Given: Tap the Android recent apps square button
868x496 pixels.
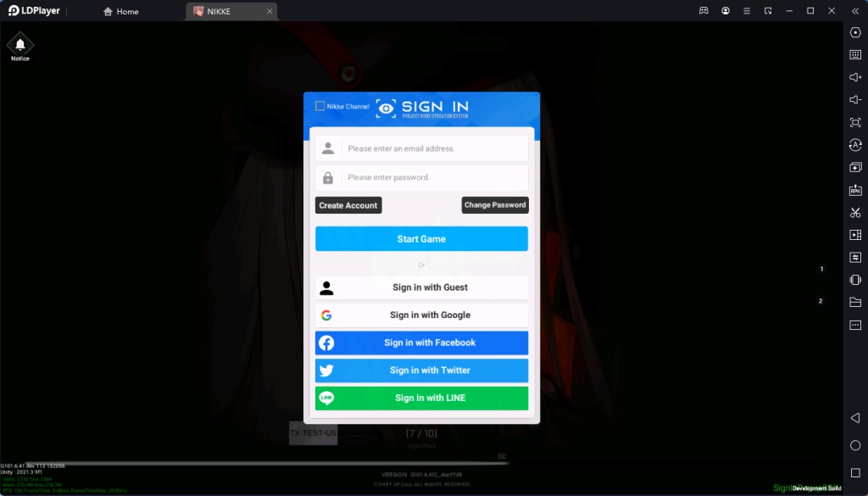Looking at the screenshot, I should click(x=855, y=472).
